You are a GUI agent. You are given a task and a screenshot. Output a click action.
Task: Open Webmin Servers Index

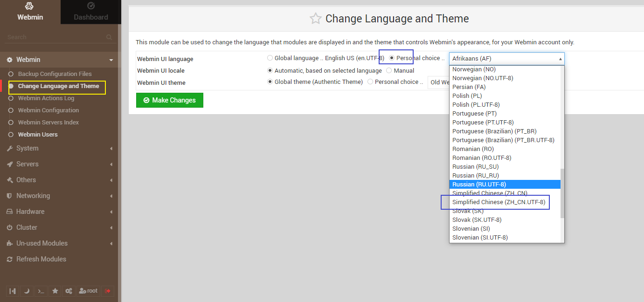pos(48,123)
